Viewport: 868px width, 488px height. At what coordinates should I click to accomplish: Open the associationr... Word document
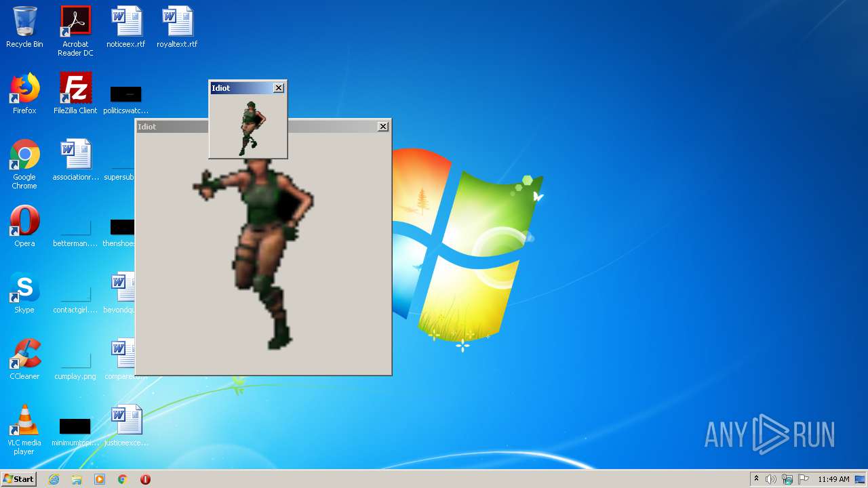[75, 160]
